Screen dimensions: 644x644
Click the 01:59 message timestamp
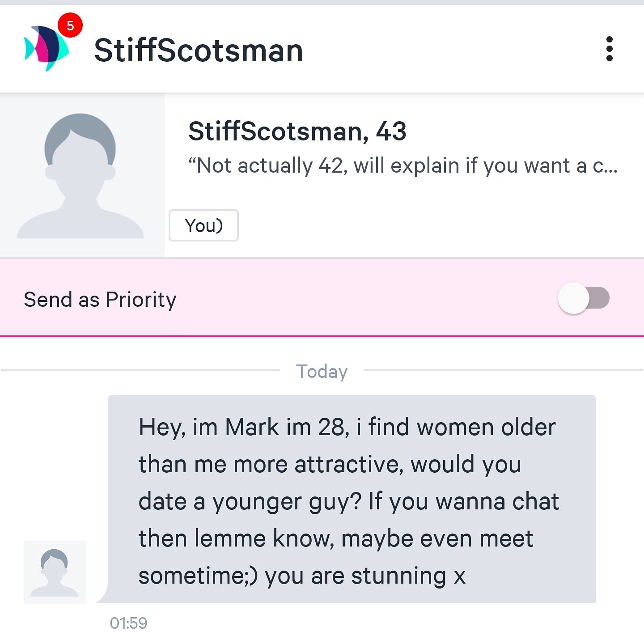[128, 623]
